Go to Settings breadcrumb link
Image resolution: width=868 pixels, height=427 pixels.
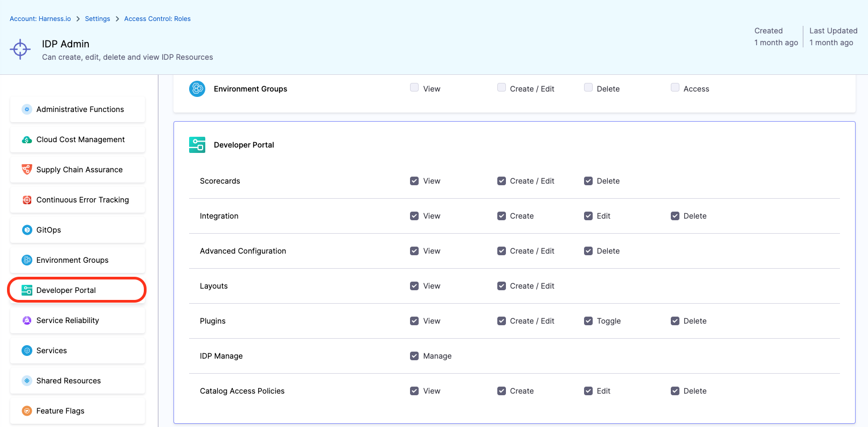click(x=98, y=19)
